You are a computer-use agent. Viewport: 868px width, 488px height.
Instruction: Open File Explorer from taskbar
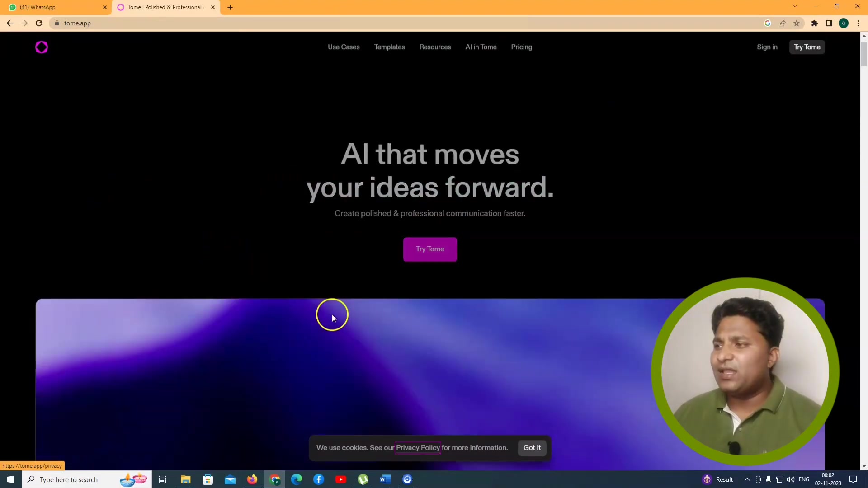185,479
